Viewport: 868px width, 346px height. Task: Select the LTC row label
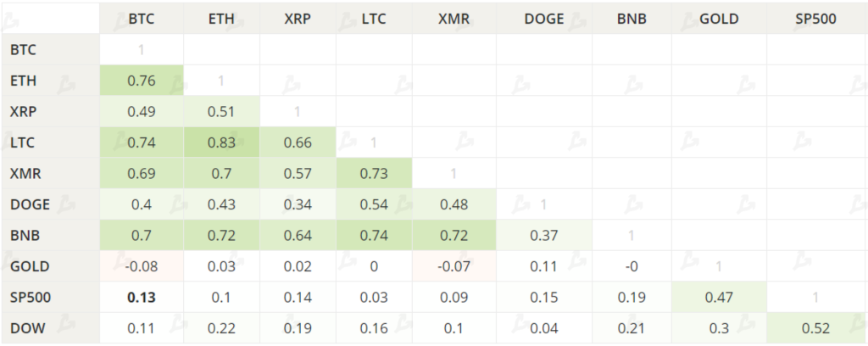pos(23,142)
